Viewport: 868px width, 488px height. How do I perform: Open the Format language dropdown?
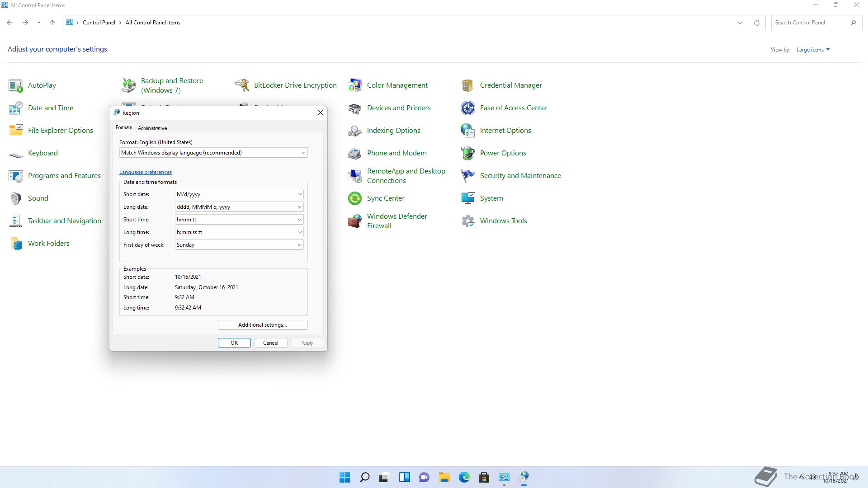click(x=303, y=153)
